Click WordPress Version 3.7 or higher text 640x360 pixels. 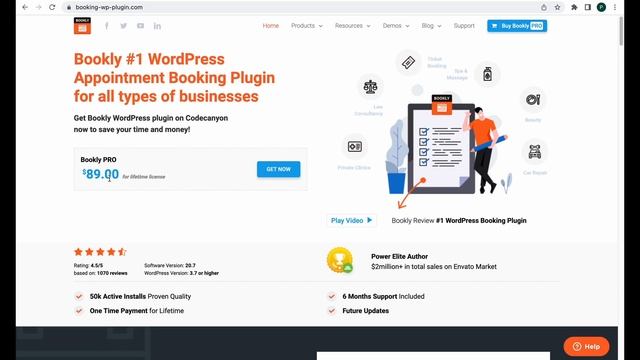(181, 273)
